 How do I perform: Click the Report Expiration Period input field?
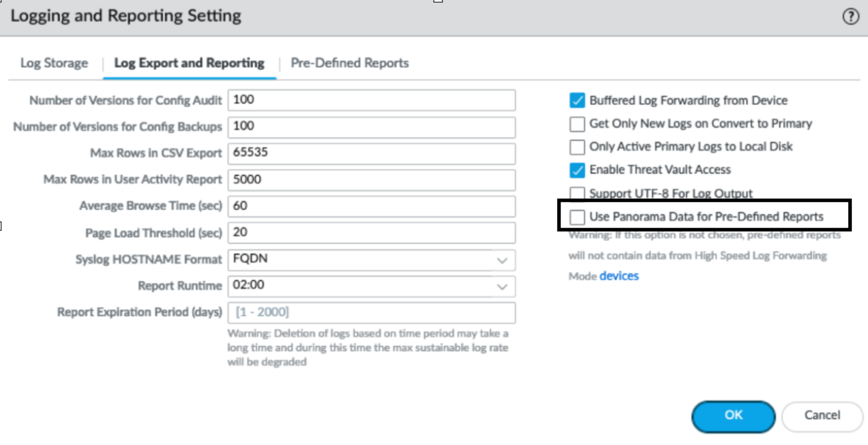point(371,313)
